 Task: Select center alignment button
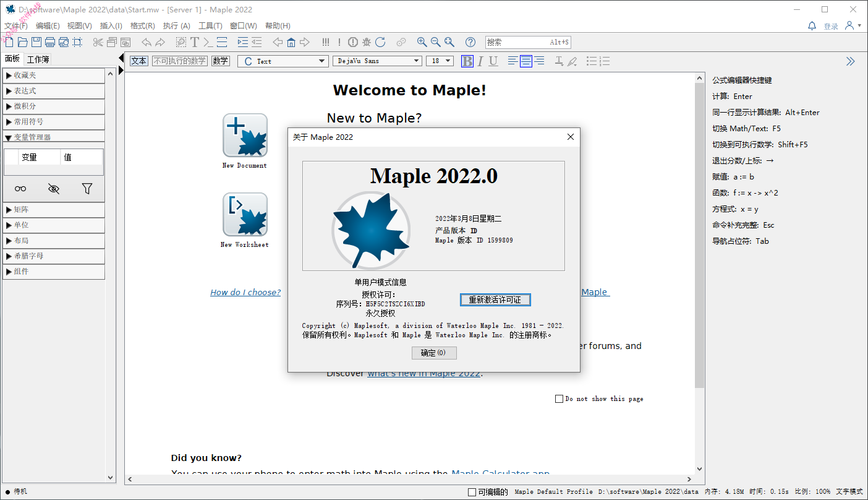[526, 61]
